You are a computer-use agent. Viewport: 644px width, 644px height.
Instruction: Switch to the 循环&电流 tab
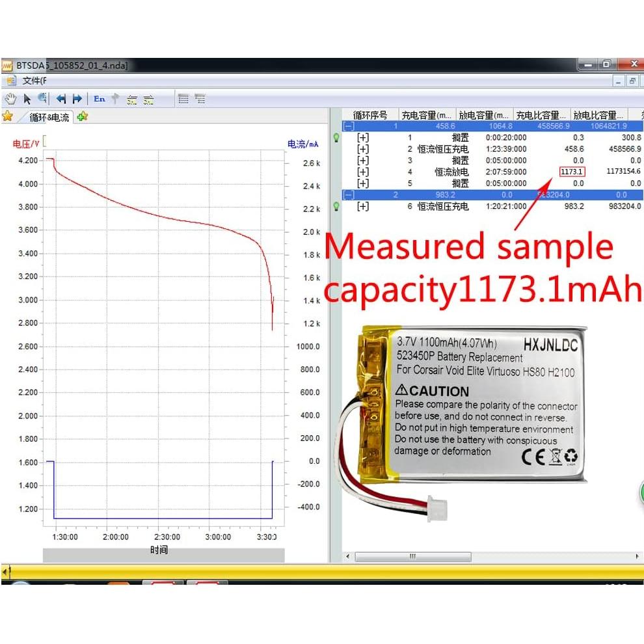[49, 117]
